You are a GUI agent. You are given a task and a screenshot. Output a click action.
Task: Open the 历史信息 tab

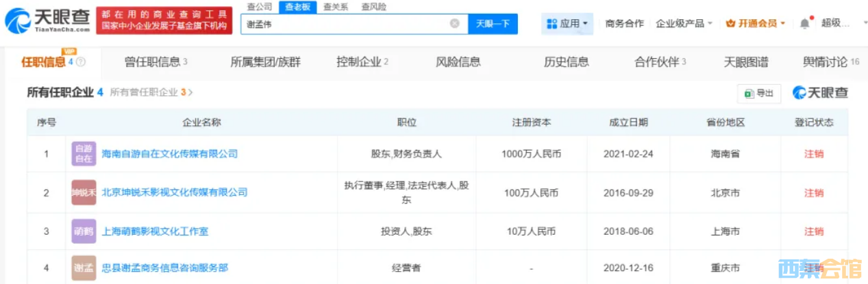click(567, 62)
